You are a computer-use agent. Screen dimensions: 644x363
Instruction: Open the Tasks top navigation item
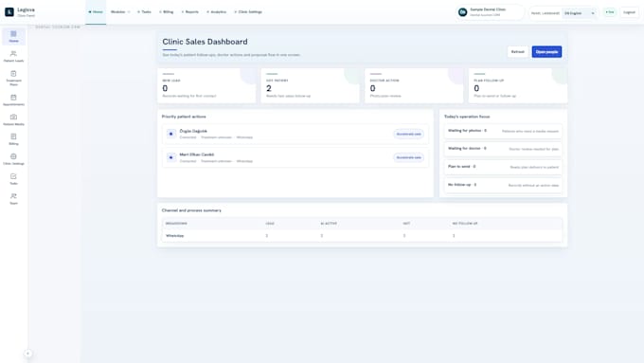(x=144, y=12)
